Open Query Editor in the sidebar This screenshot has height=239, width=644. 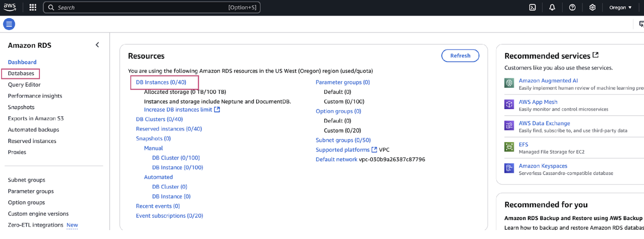[24, 85]
